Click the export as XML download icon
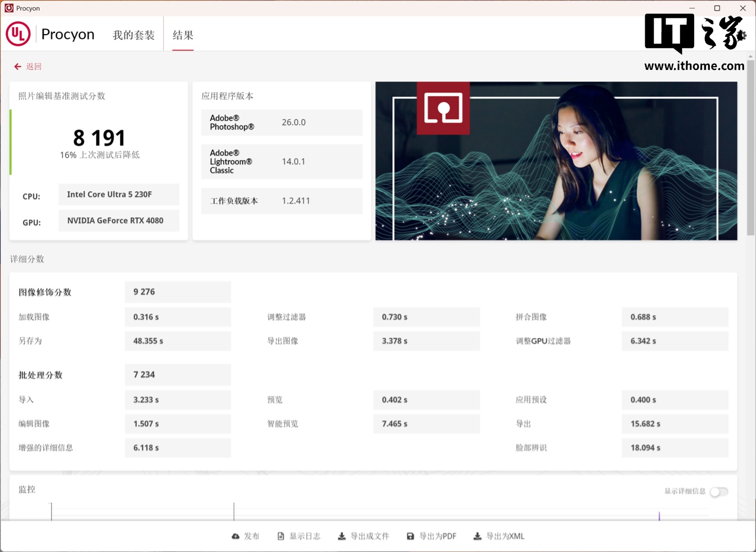The image size is (756, 552). point(477,536)
